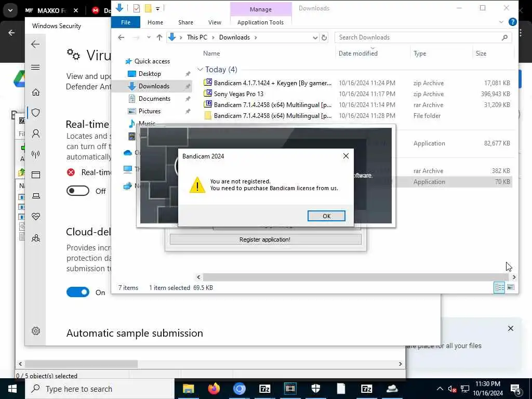Open the recent locations dropdown arrow
532x399 pixels.
(149, 37)
